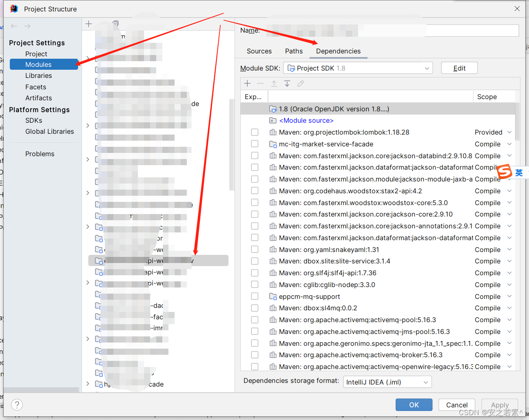Screen dimensions: 529x420
Task: Add a dependency with the plus icon
Action: (248, 84)
